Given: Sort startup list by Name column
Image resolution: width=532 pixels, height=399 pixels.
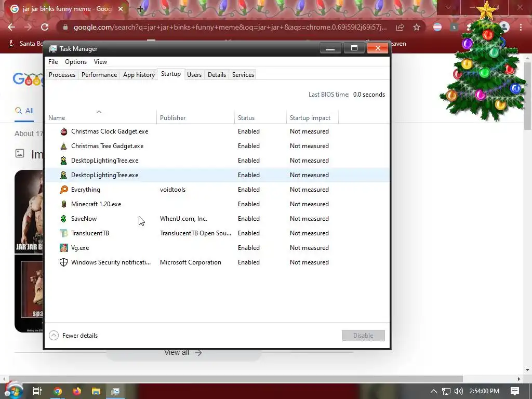Looking at the screenshot, I should (x=100, y=118).
